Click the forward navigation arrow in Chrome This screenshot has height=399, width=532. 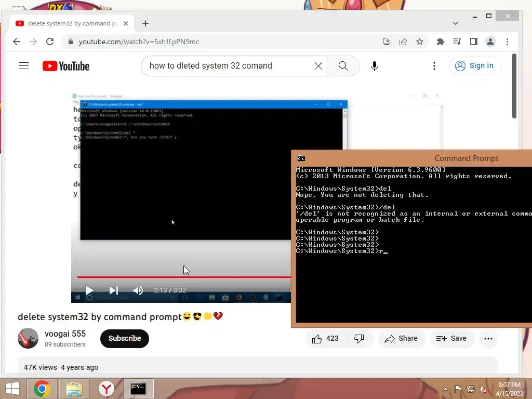click(x=33, y=42)
